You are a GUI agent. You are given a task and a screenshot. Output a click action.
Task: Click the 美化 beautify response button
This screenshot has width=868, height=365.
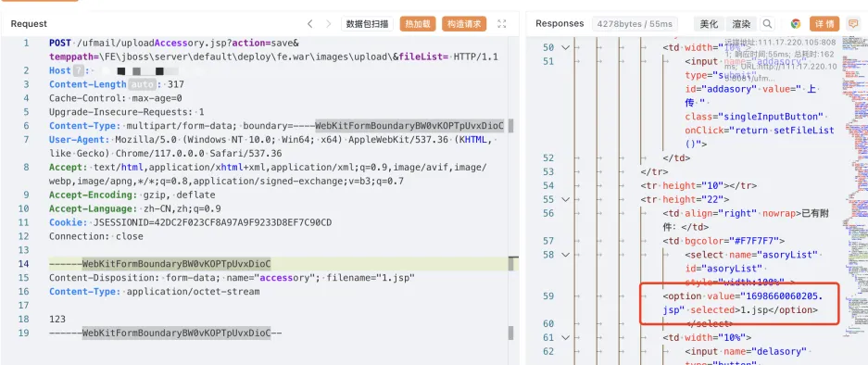709,24
